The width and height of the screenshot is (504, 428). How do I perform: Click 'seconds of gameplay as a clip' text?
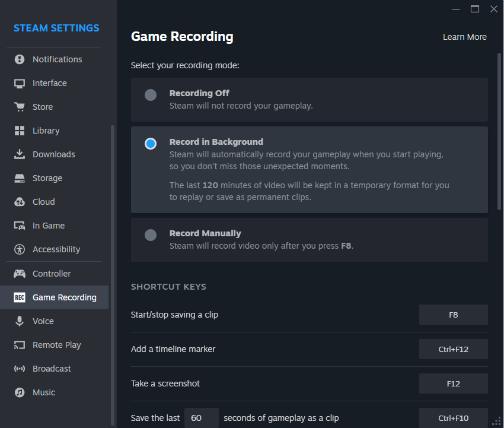[281, 418]
